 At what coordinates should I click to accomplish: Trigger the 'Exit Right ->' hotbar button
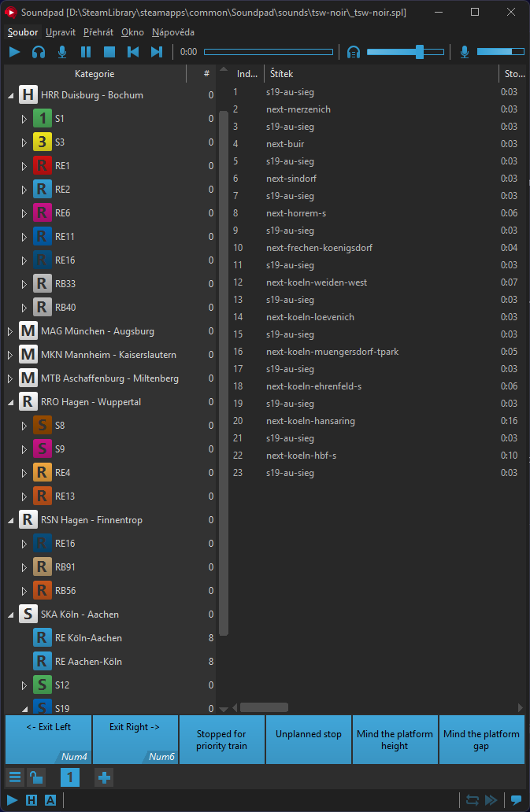[x=135, y=740]
